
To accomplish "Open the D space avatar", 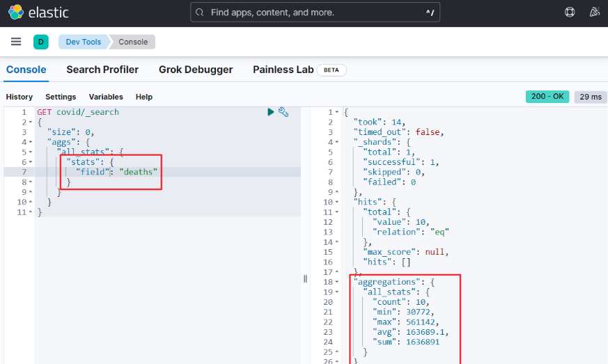I will click(40, 42).
